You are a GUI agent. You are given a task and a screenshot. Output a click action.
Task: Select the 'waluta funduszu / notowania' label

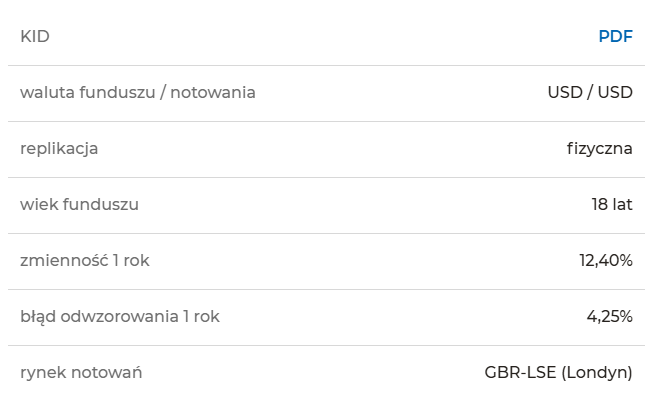pos(138,92)
